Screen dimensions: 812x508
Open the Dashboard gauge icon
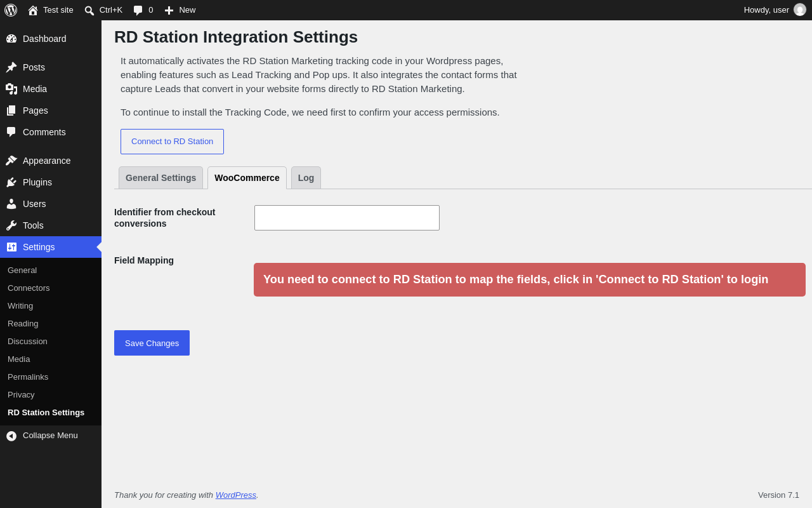11,39
